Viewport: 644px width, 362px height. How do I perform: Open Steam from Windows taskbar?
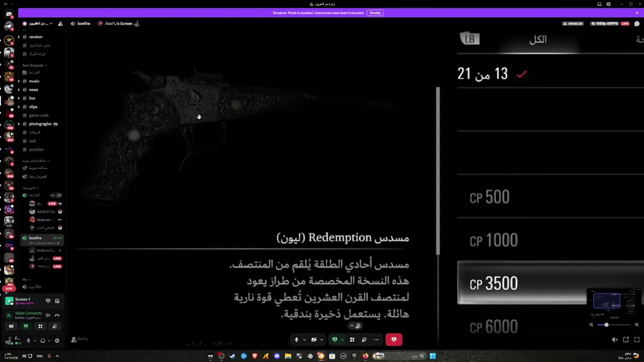click(x=232, y=356)
